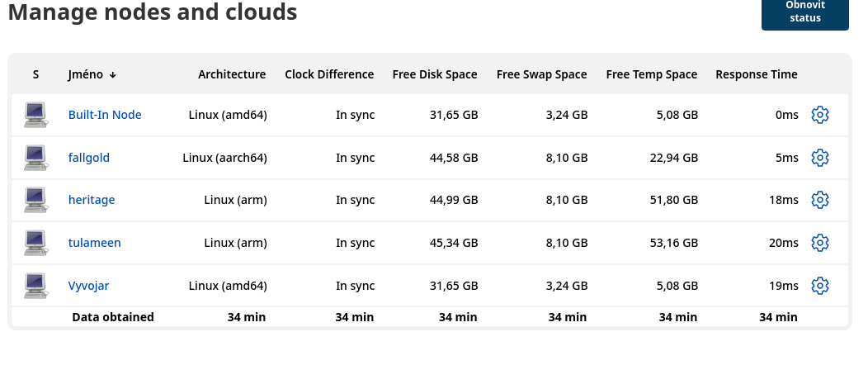Viewport: 868px width, 365px height.
Task: Sort table by Free Disk Space header
Action: 435,74
